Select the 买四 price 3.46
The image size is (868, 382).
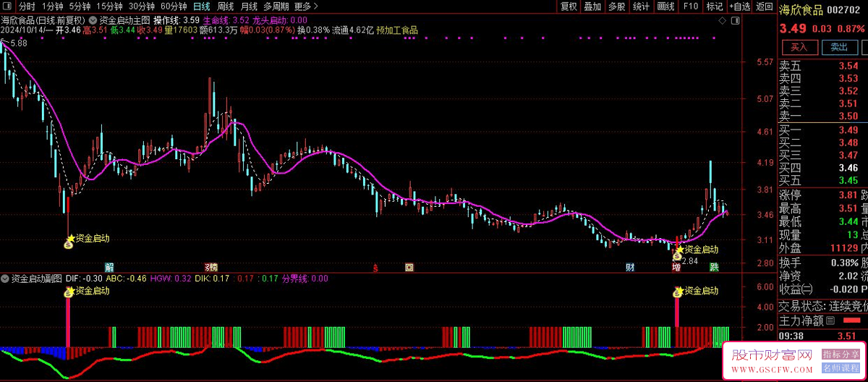[x=848, y=168]
